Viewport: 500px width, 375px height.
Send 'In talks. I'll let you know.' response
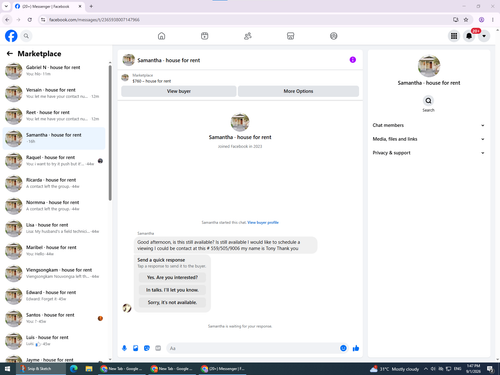(172, 290)
